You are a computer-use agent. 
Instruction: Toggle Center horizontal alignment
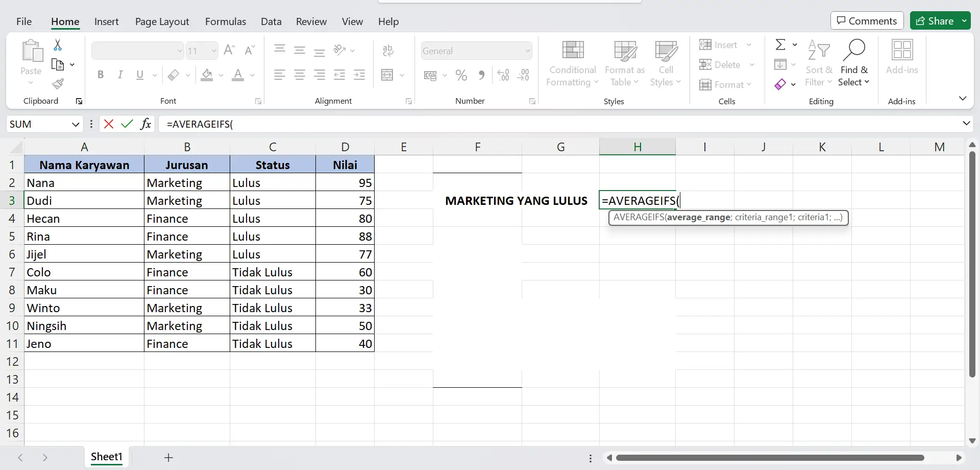(300, 75)
